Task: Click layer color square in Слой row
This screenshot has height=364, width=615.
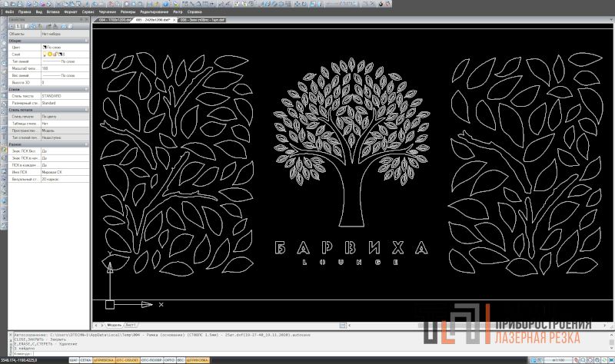Action: tap(61, 55)
